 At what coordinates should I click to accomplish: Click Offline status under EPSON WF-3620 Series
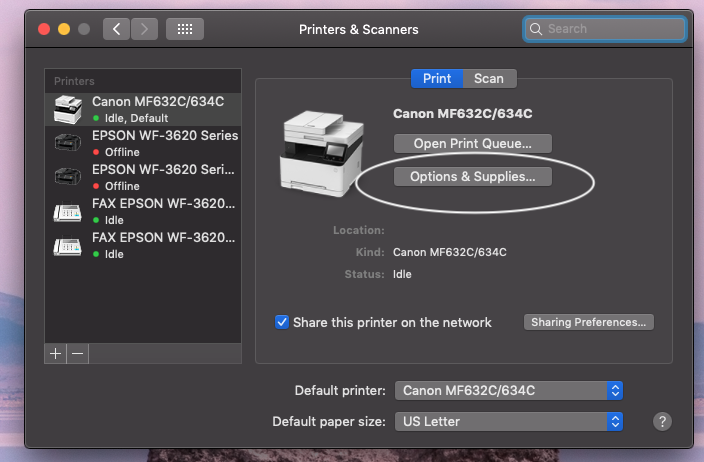122,152
